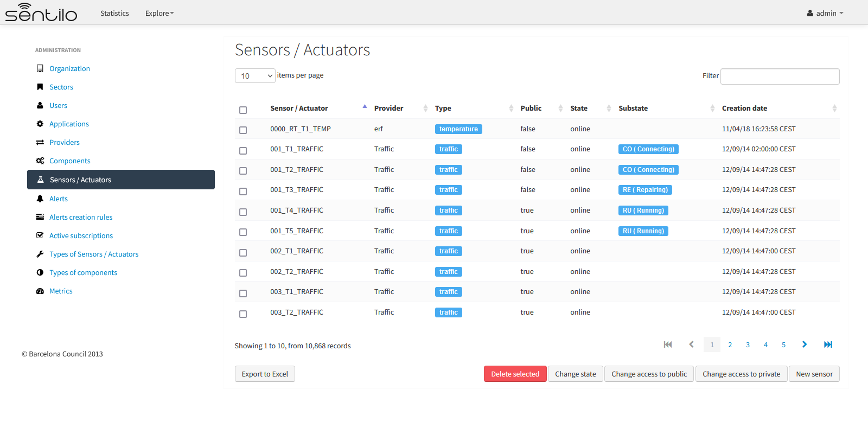Click Export to Excel button
This screenshot has height=434, width=868.
(x=265, y=374)
